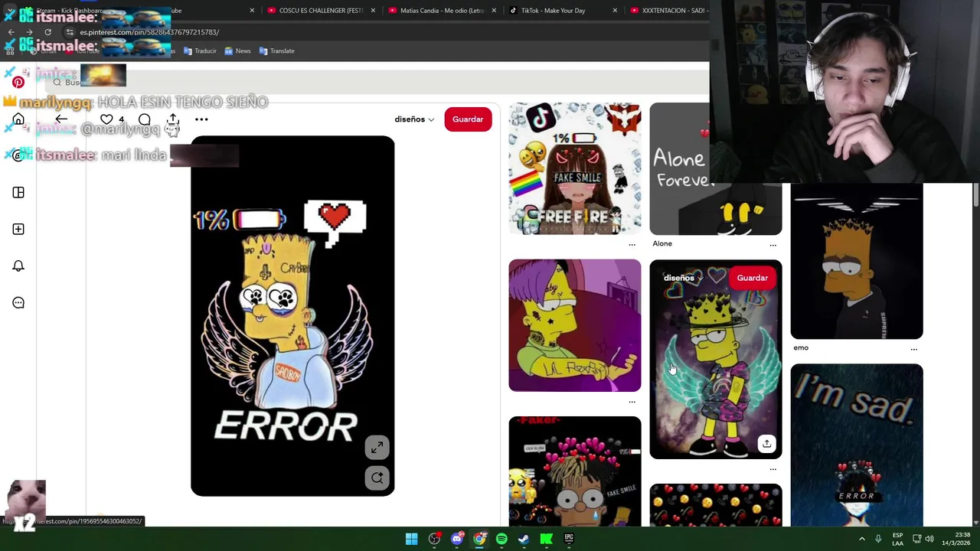The image size is (980, 551).
Task: Open Discord from the taskbar
Action: pyautogui.click(x=457, y=539)
